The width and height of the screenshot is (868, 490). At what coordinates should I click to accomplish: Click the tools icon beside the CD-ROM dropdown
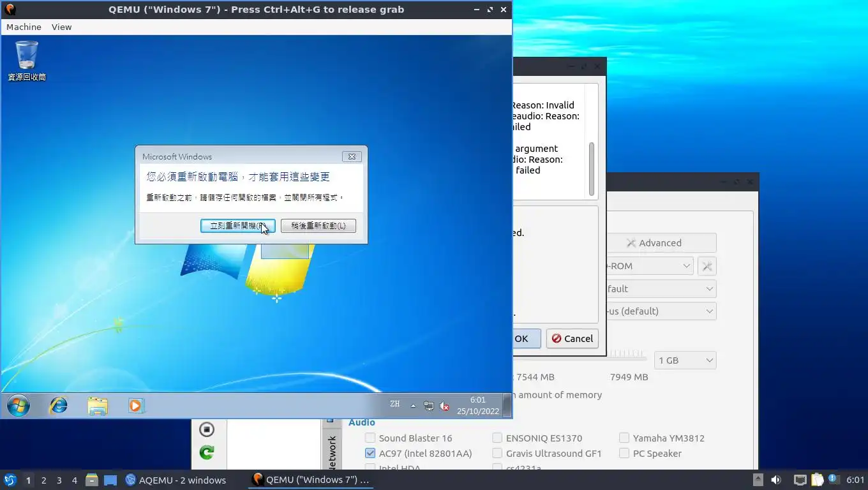click(x=707, y=266)
